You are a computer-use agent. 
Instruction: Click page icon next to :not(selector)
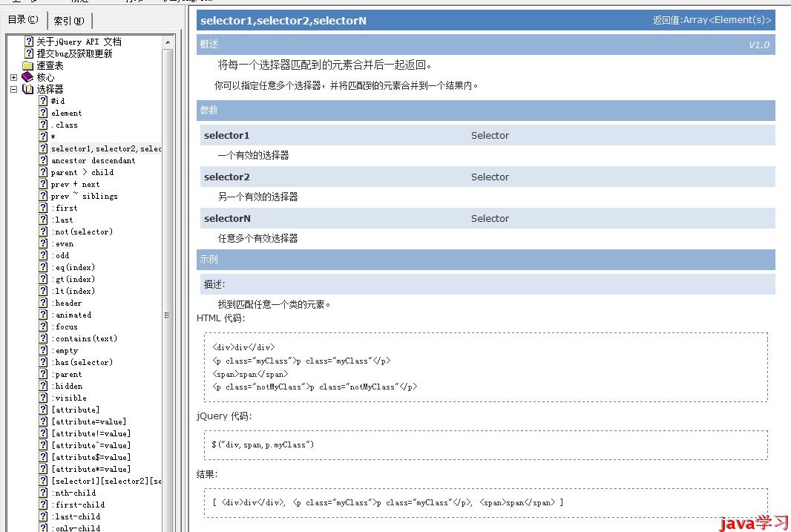43,231
